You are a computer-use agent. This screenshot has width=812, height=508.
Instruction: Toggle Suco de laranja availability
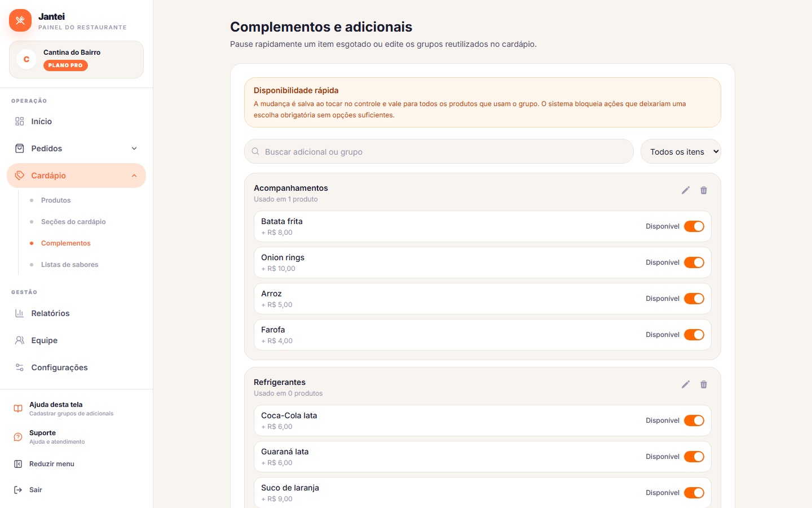pyautogui.click(x=694, y=493)
